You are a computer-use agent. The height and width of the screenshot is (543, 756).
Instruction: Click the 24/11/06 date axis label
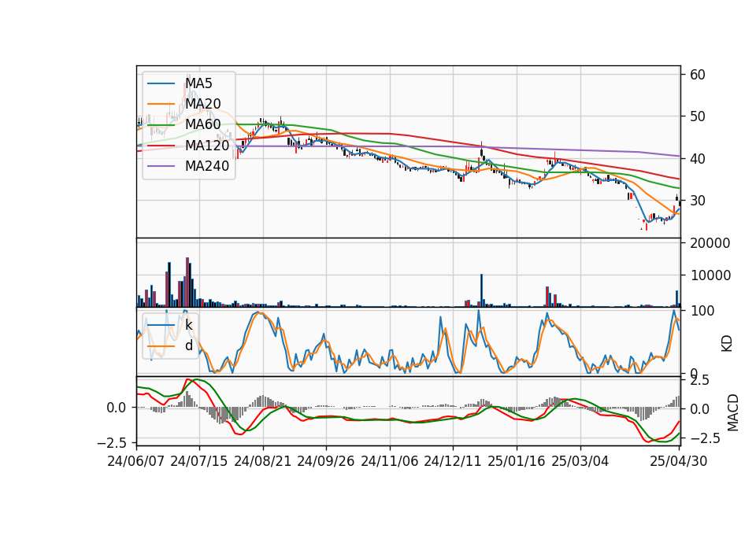390,461
